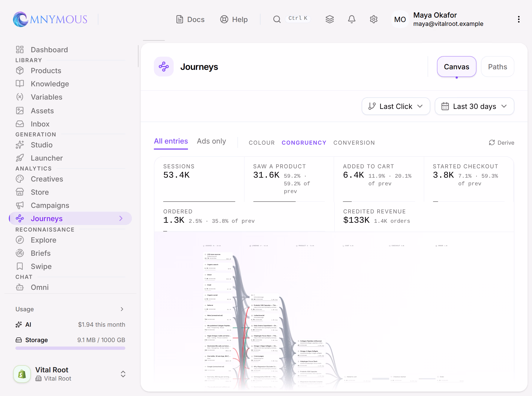Open the Docs link

click(x=190, y=19)
